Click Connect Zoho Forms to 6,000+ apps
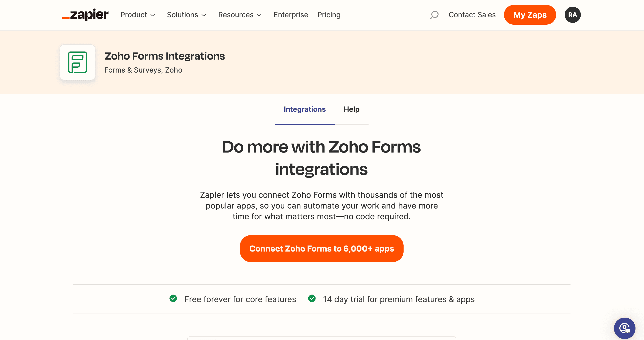This screenshot has width=644, height=340. click(322, 249)
